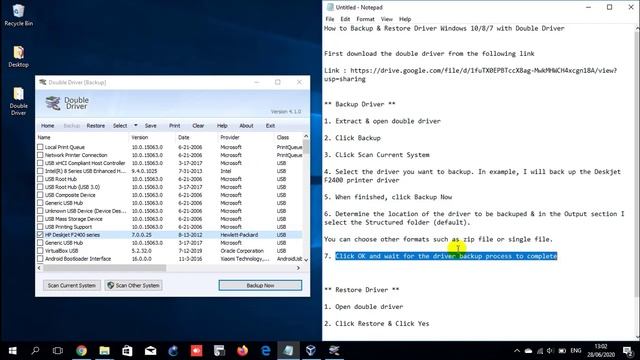Open the Double Driver desktop folder
Image resolution: width=640 pixels, height=360 pixels.
click(18, 101)
